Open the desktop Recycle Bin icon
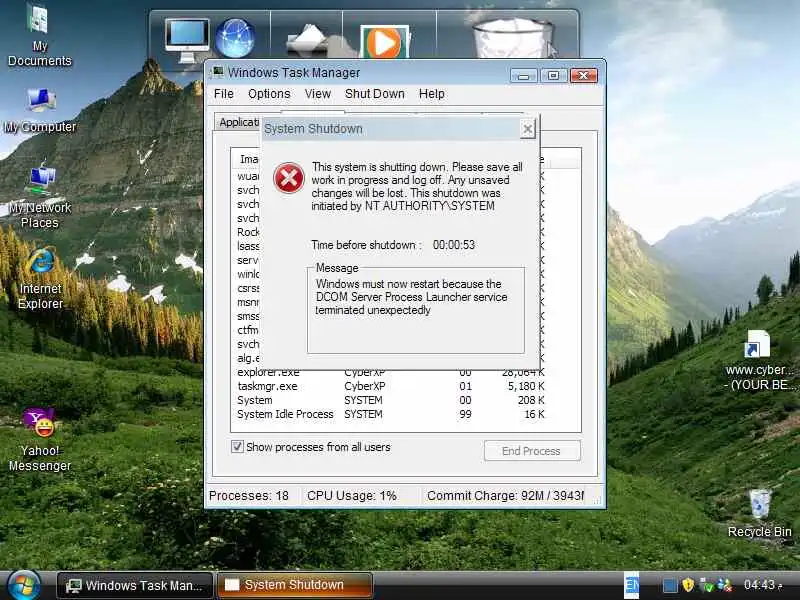 [760, 513]
